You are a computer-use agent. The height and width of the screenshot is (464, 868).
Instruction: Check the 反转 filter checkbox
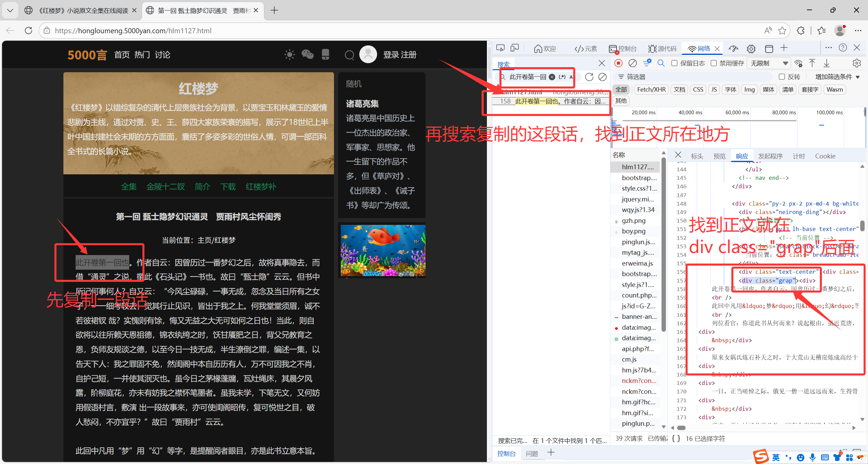pos(782,77)
